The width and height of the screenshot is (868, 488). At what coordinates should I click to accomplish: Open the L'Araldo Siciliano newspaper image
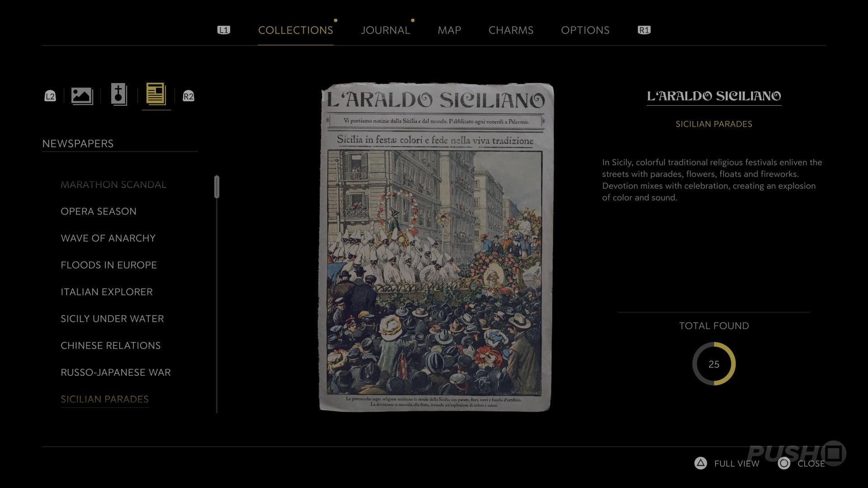coord(436,247)
